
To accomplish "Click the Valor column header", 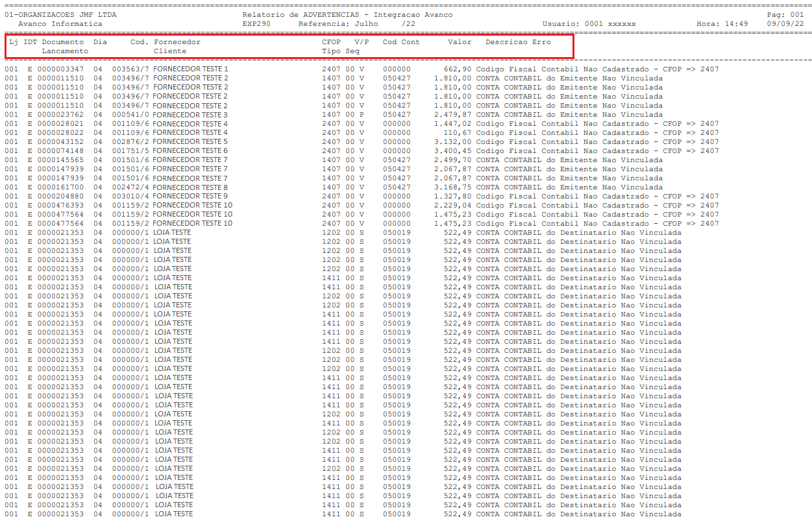I will click(460, 42).
